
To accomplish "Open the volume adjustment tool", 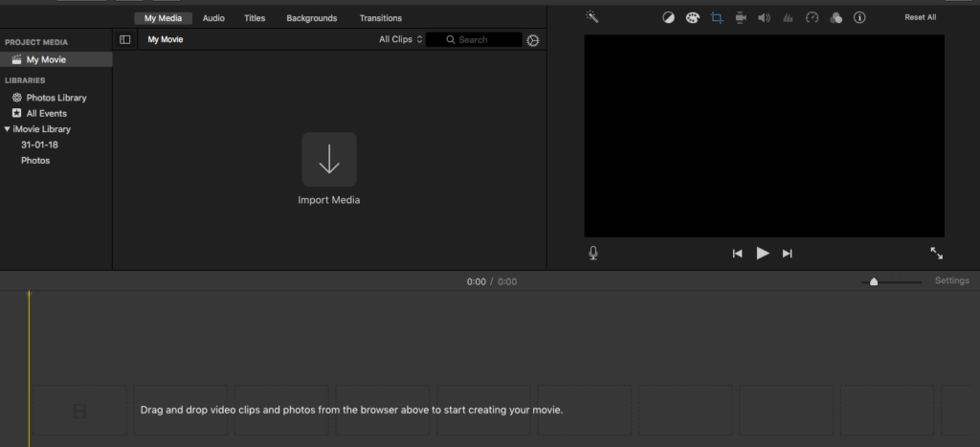I will 765,18.
